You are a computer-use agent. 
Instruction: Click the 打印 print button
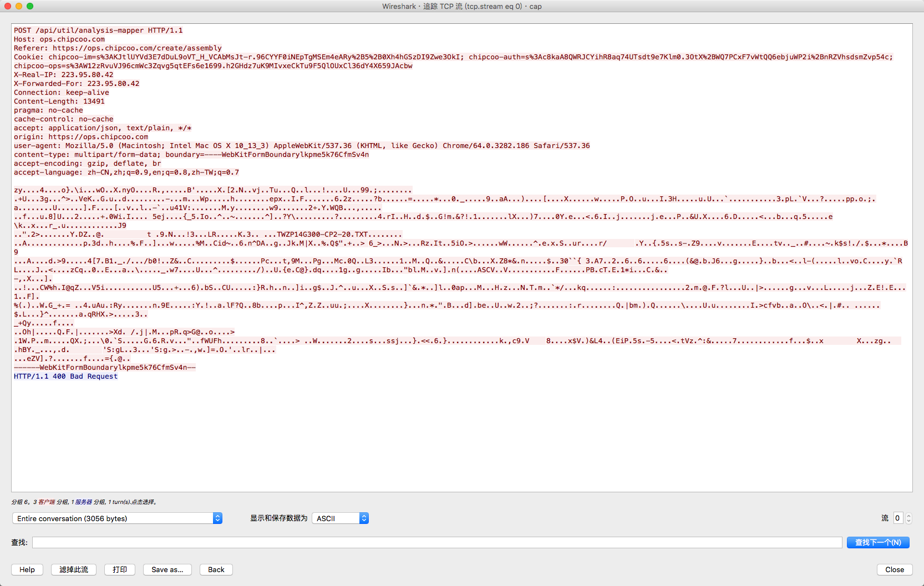(x=120, y=569)
